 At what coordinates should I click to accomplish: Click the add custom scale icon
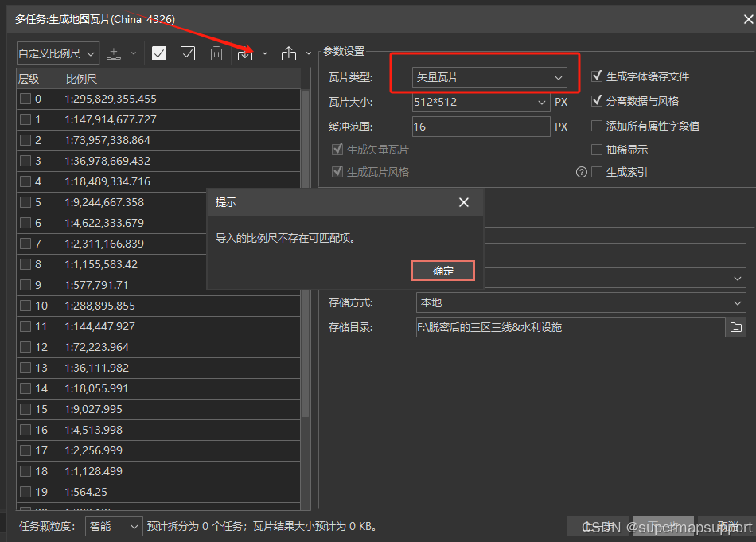[x=114, y=53]
